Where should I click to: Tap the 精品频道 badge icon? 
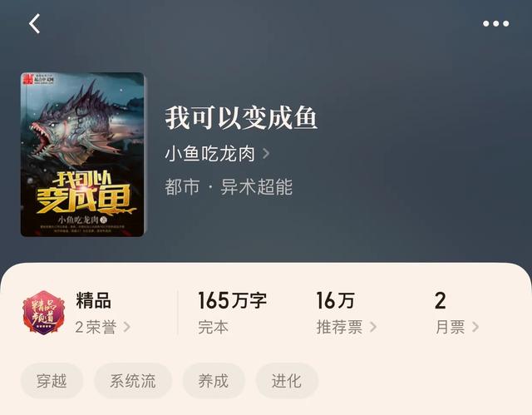43,313
